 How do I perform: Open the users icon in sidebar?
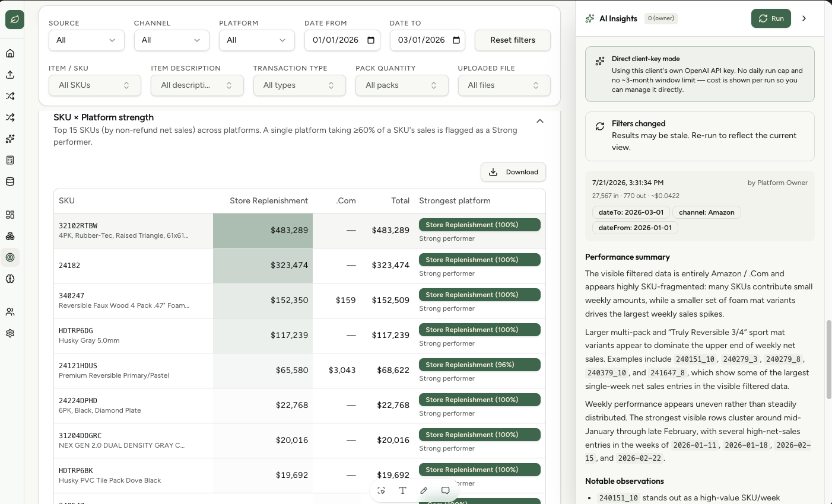point(10,312)
